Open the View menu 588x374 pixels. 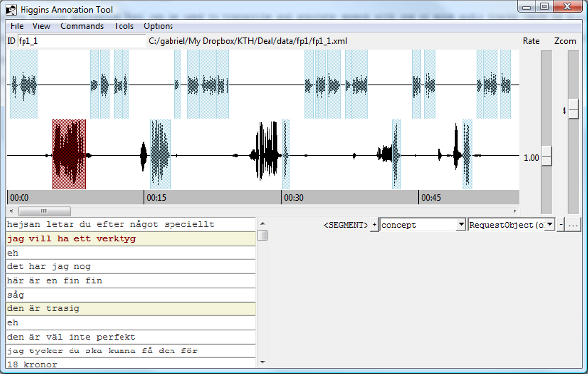[x=41, y=26]
